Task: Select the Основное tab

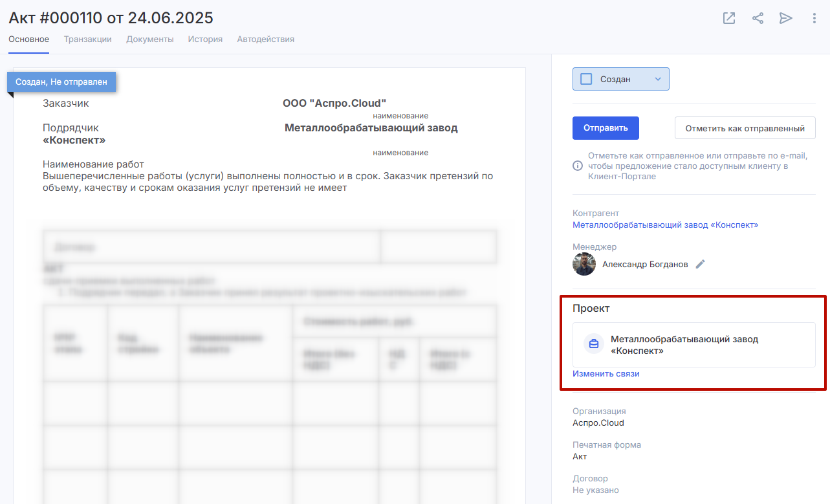Action: click(x=28, y=39)
